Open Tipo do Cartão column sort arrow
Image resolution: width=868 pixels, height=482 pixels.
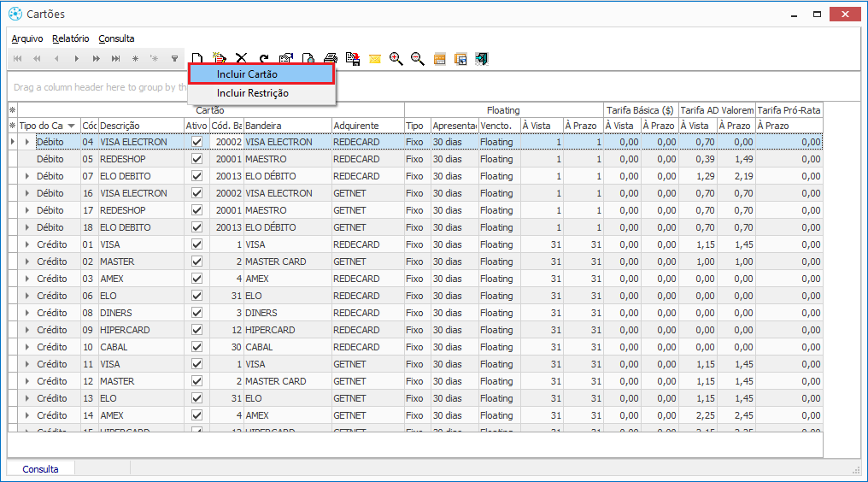pyautogui.click(x=72, y=126)
